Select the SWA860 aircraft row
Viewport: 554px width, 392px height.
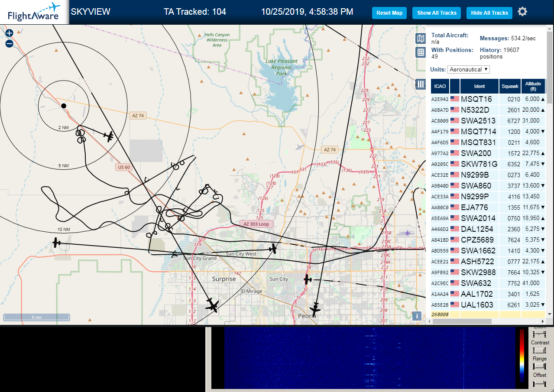pyautogui.click(x=488, y=186)
